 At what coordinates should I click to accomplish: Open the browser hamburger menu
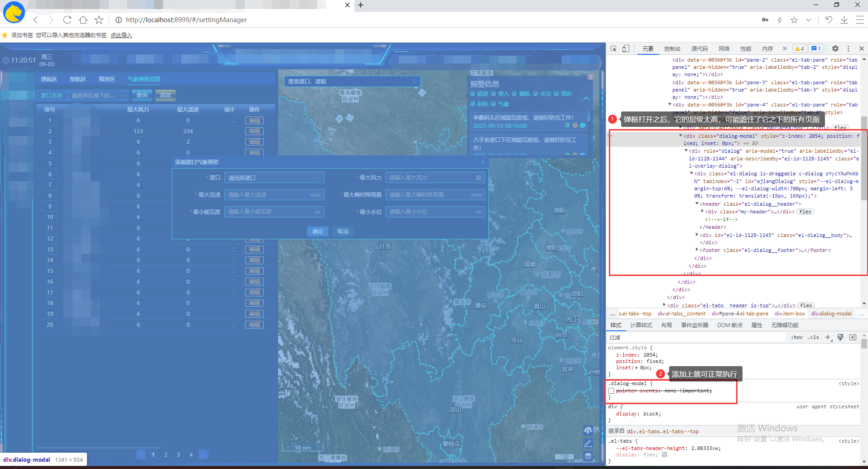coord(859,19)
